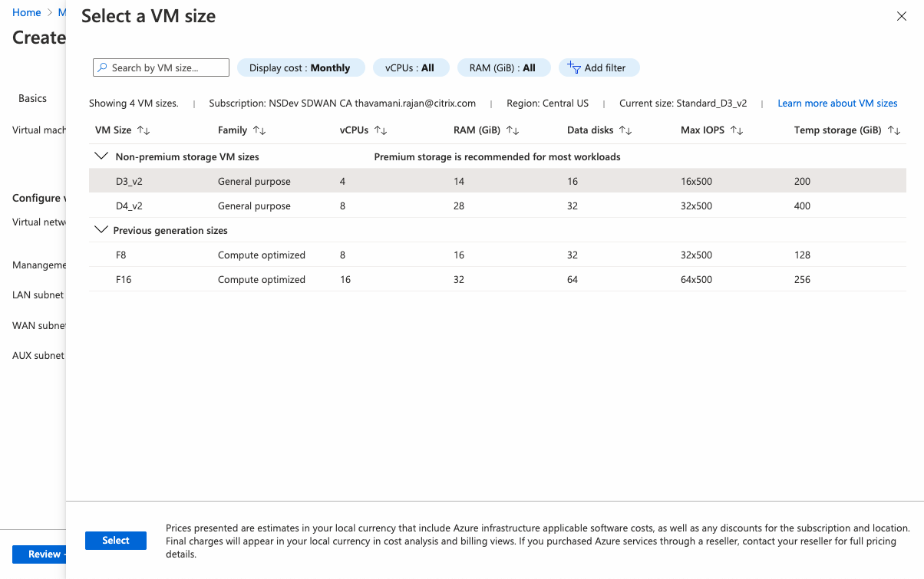Click 16x500 Max IOPS cell
The width and height of the screenshot is (924, 579).
(696, 181)
